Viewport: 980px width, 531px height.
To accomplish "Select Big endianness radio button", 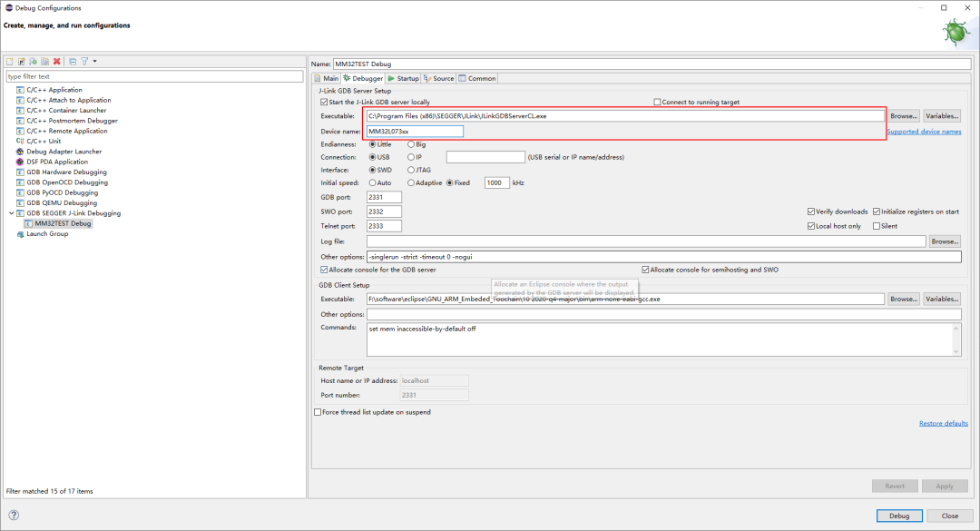I will tap(411, 144).
